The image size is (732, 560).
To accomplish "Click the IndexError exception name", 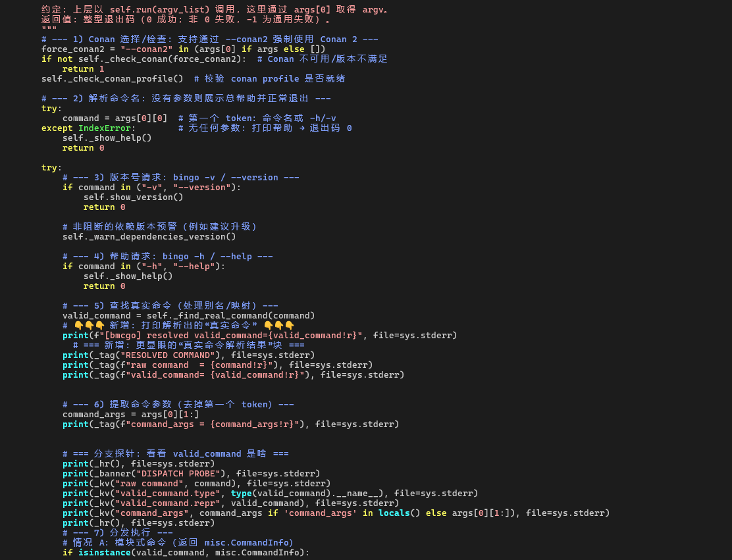I will 104,128.
